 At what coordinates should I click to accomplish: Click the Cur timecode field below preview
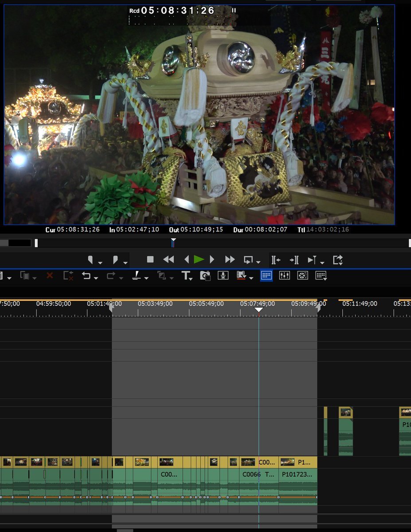pyautogui.click(x=78, y=230)
